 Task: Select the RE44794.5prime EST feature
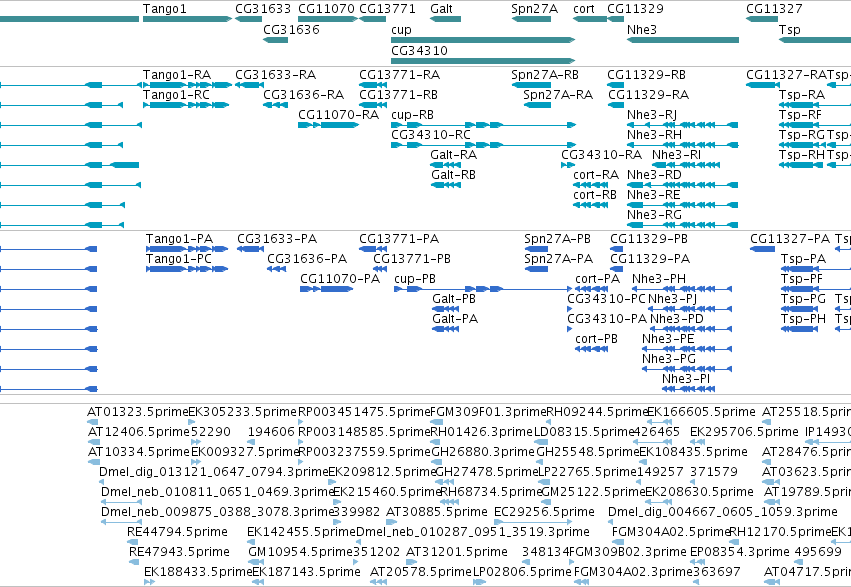click(133, 542)
